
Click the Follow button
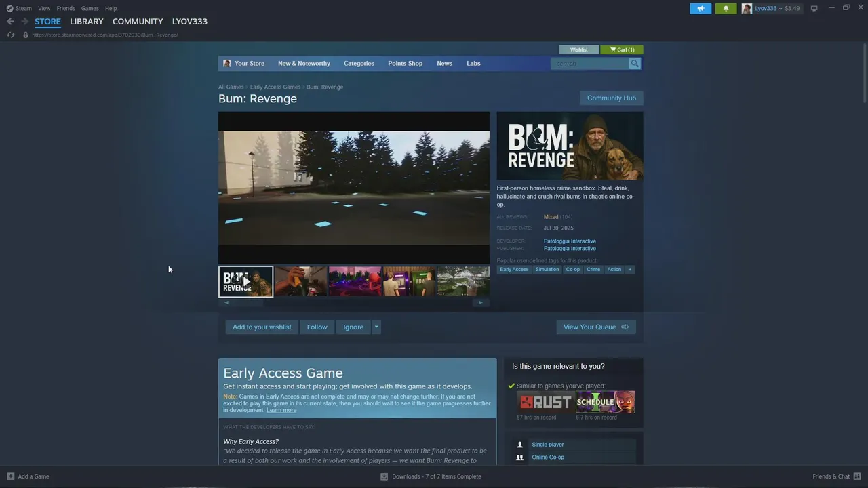(317, 327)
